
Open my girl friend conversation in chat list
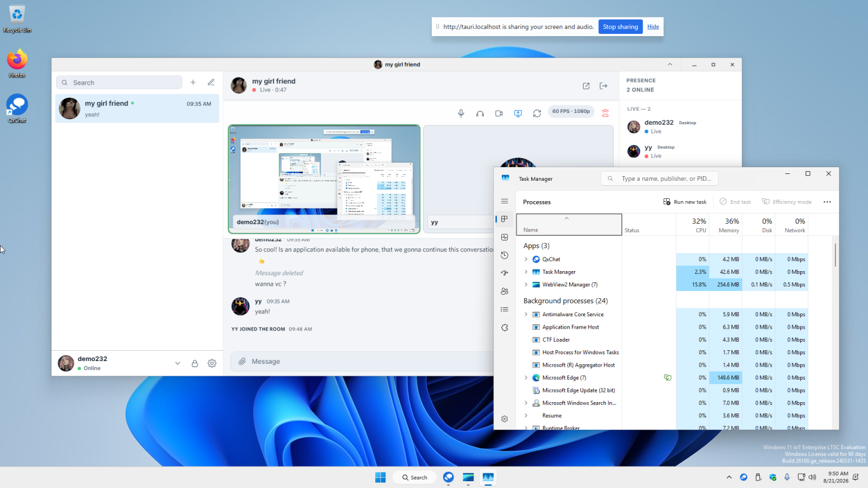137,108
